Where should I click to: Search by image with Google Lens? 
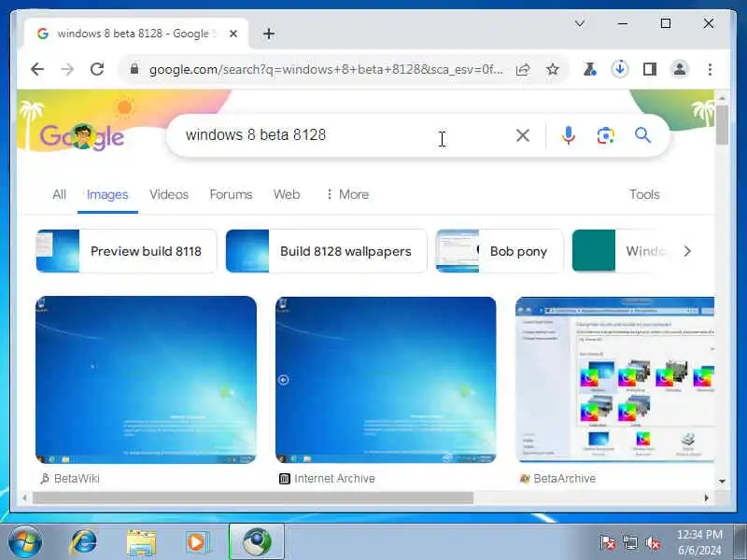pos(605,135)
